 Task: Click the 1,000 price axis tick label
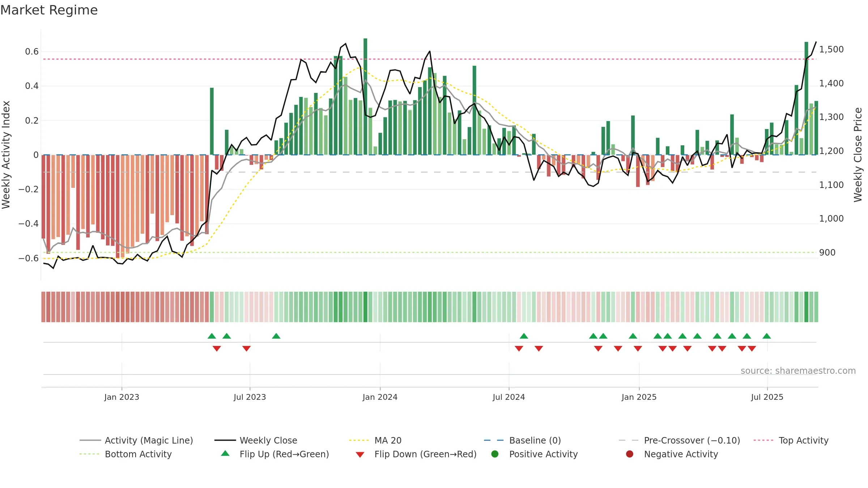tap(831, 219)
